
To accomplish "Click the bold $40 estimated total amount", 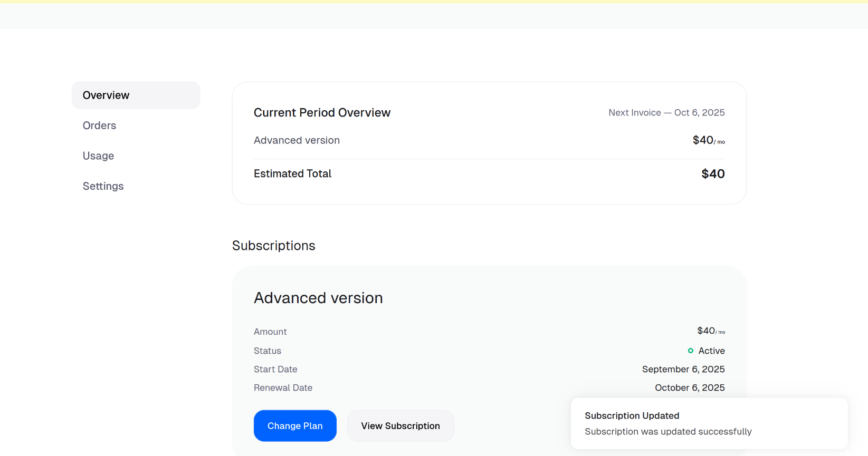I will (713, 174).
